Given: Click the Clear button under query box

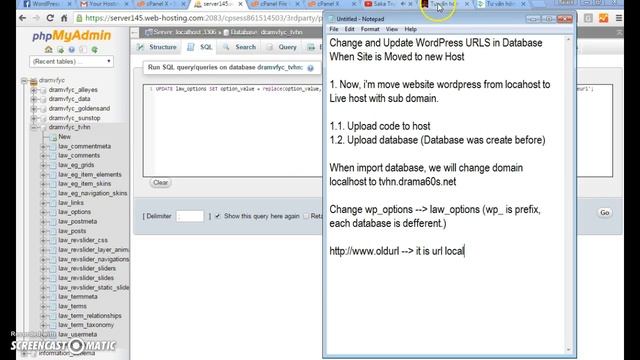Looking at the screenshot, I should tap(160, 182).
